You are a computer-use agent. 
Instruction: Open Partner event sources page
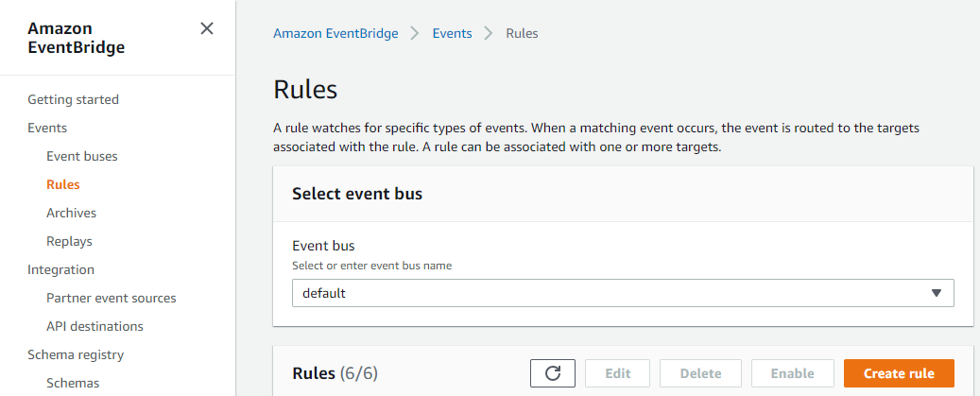[111, 298]
